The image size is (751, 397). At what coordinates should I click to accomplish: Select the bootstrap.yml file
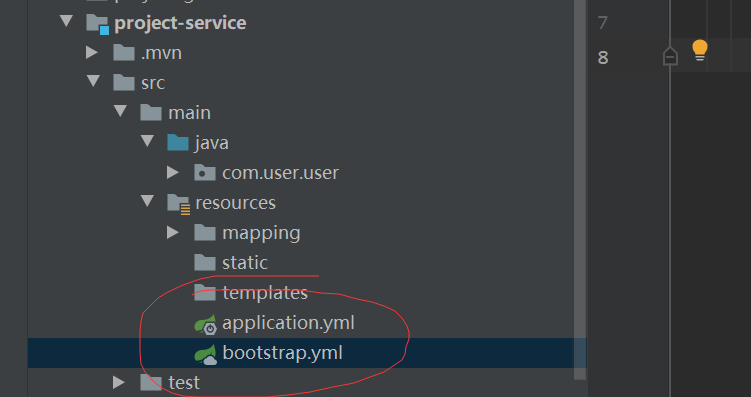(283, 353)
